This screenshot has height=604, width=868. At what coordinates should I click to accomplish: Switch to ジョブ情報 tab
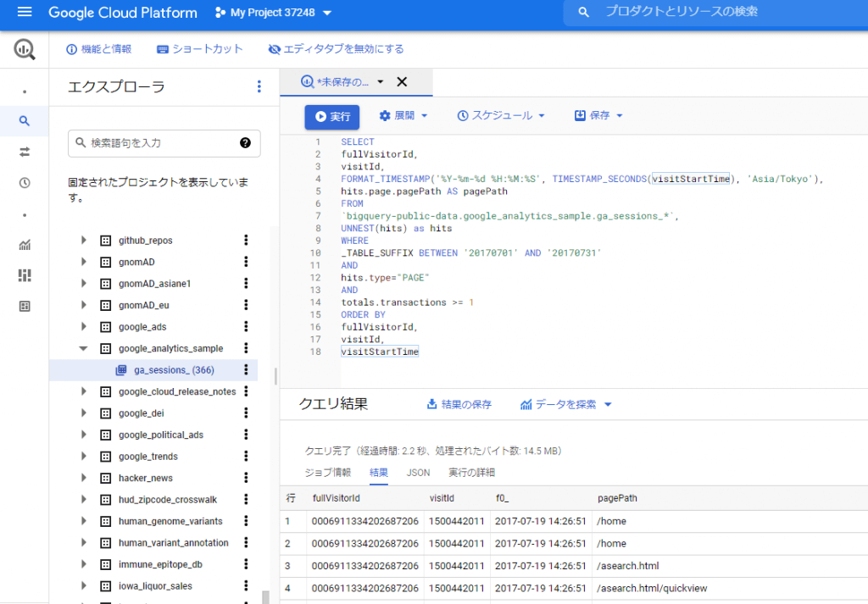tap(328, 473)
